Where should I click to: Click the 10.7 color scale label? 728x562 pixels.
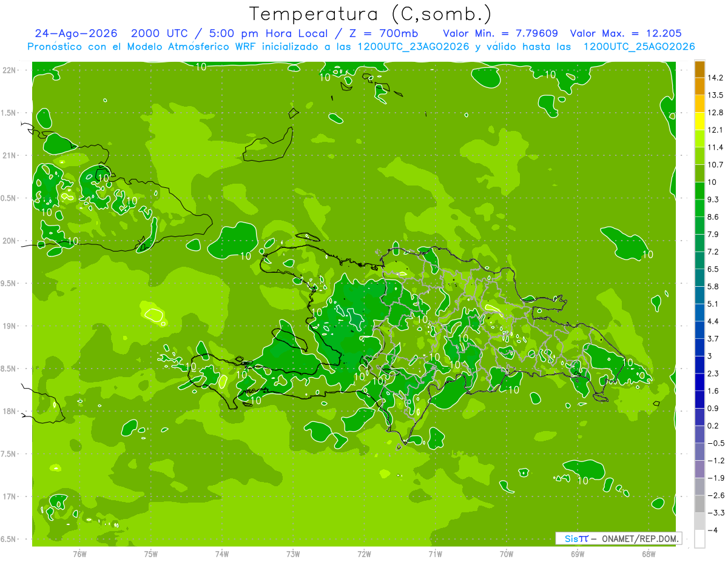pos(715,165)
